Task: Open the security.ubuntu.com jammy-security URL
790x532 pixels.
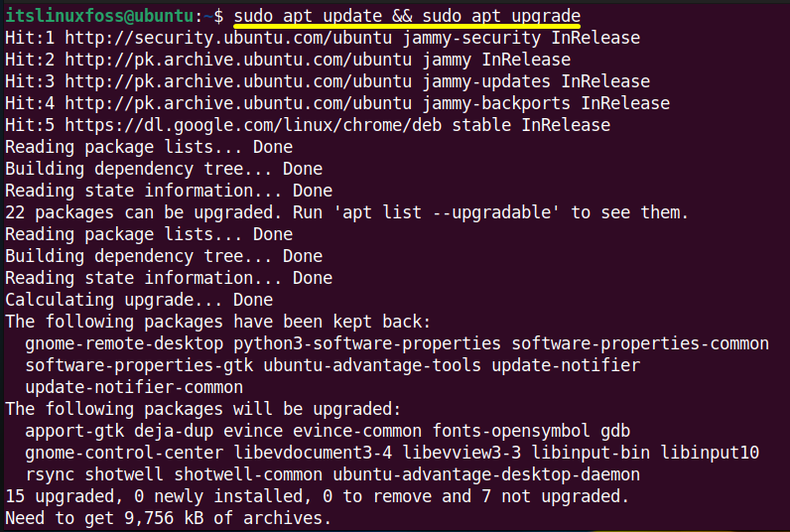Action: [x=227, y=38]
